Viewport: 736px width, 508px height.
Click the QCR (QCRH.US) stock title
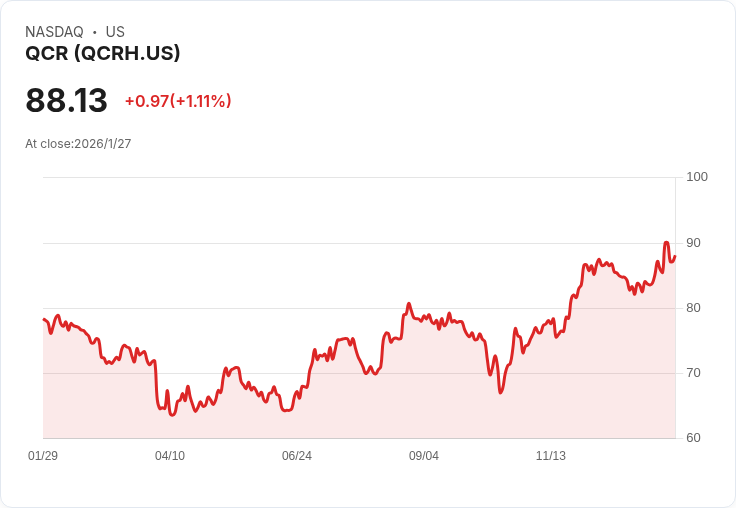[103, 54]
